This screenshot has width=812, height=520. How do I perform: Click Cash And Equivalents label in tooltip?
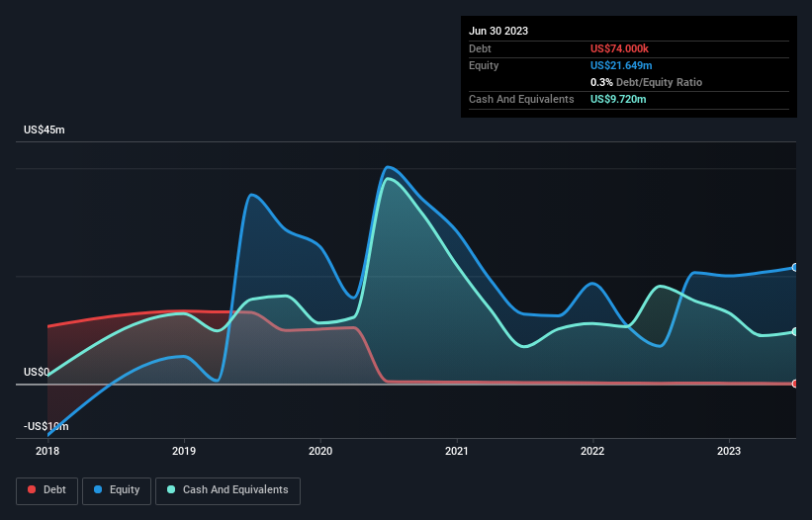pyautogui.click(x=521, y=99)
